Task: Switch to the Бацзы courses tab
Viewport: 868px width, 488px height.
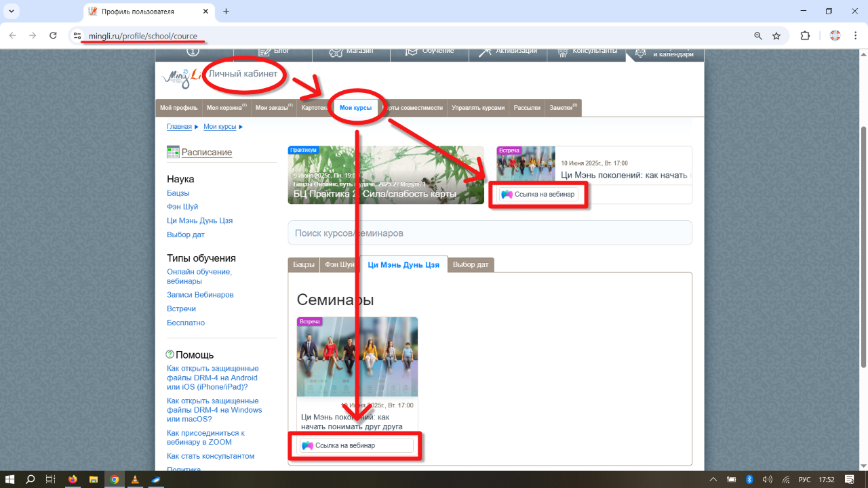Action: pyautogui.click(x=304, y=264)
